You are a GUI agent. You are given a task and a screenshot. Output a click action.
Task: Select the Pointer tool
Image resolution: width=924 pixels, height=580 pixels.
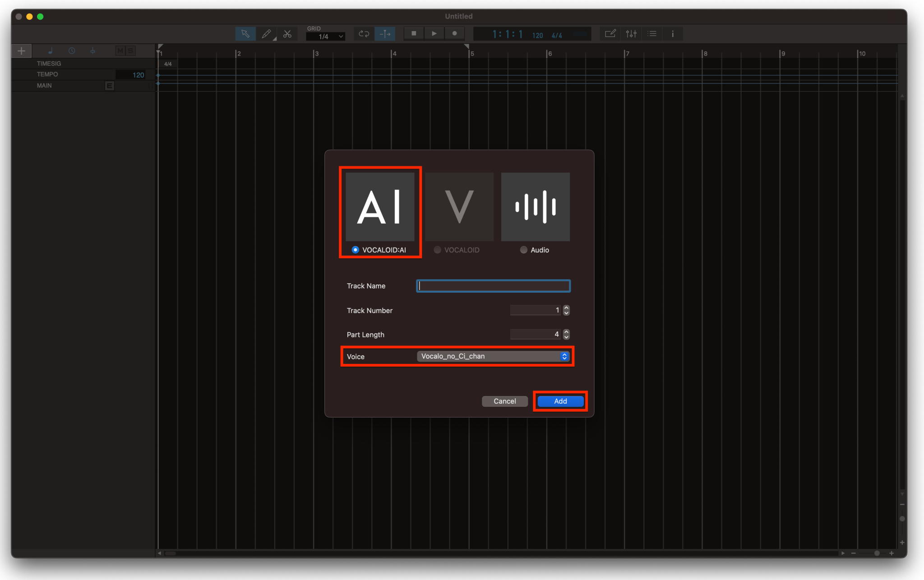click(245, 33)
